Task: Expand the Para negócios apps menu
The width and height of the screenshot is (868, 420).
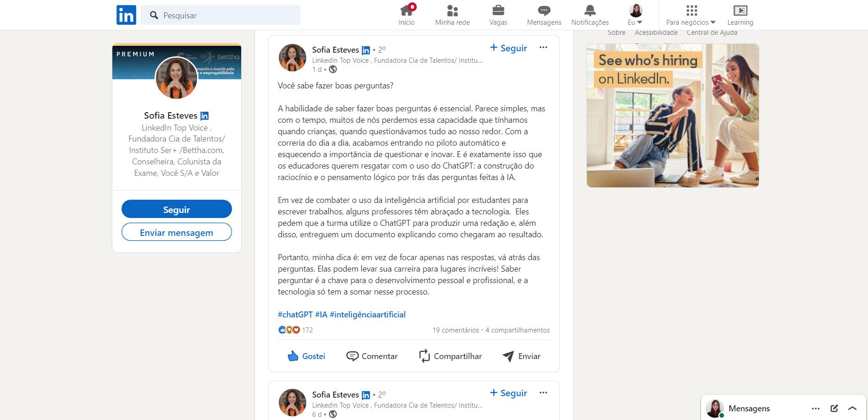Action: point(691,15)
